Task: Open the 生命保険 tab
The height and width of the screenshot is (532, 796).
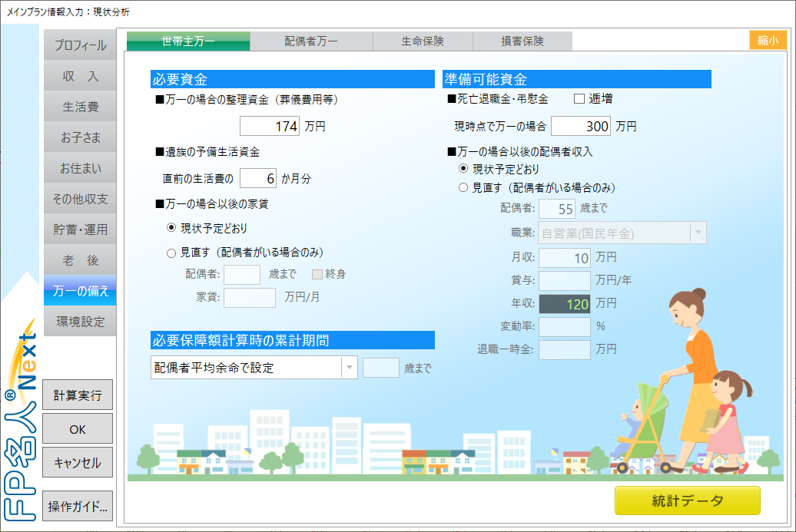Action: tap(423, 41)
